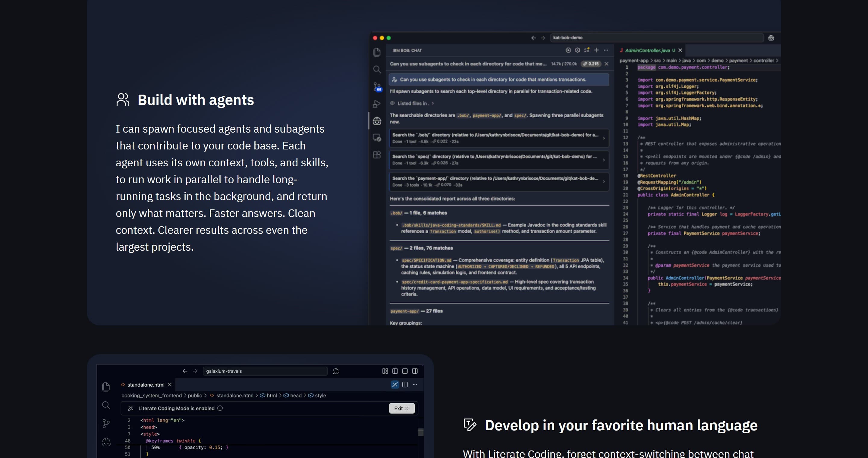Select the standalone.html tab
868x458 pixels.
(146, 384)
